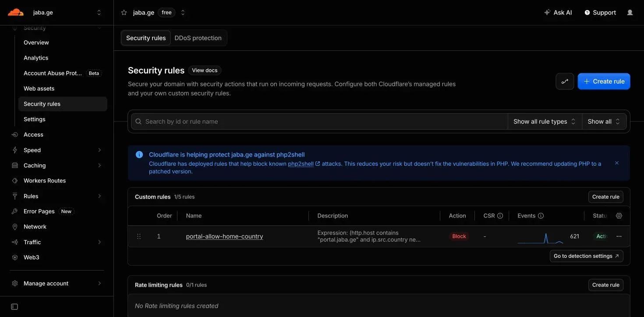Click the Error Pages wrench icon
Image resolution: width=644 pixels, height=317 pixels.
[15, 211]
